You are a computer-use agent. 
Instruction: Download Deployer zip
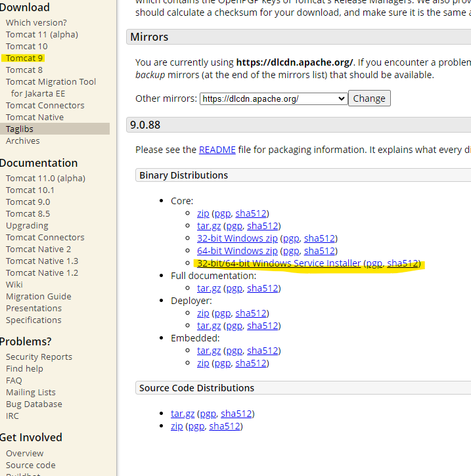[x=203, y=313]
